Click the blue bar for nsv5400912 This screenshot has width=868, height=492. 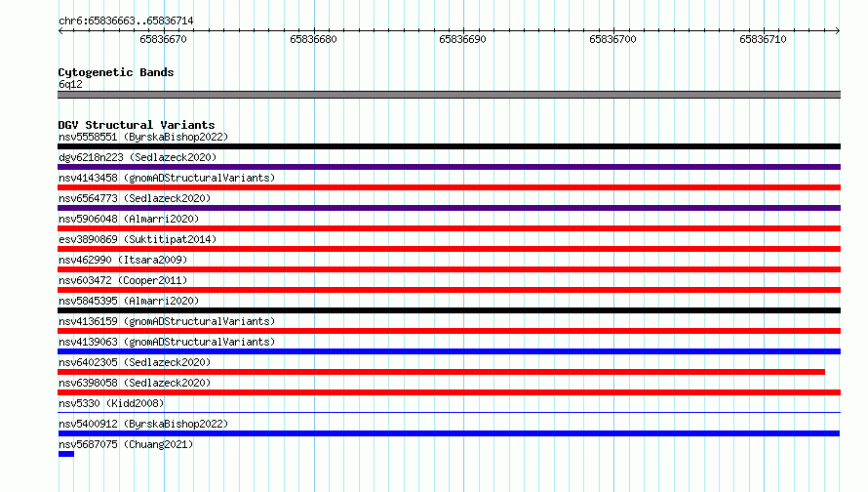click(x=449, y=433)
